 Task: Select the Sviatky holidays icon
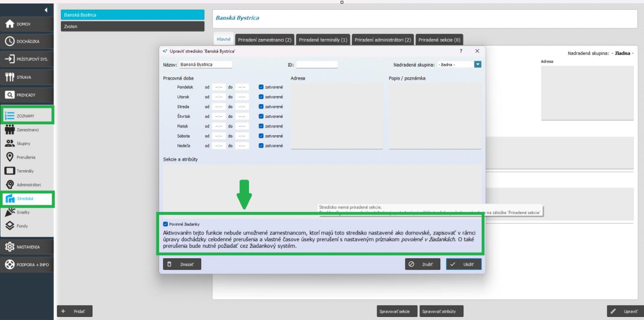[10, 212]
